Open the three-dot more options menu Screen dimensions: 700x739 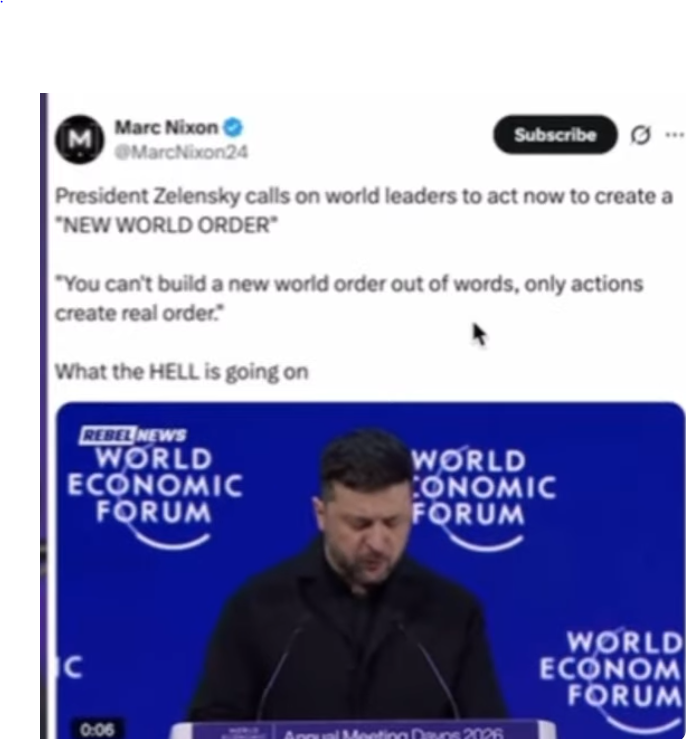pyautogui.click(x=675, y=135)
